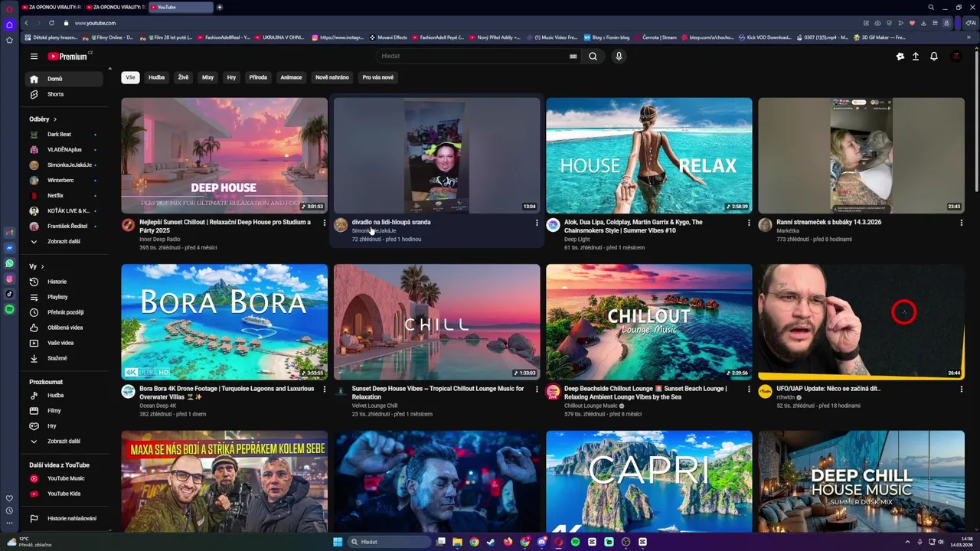Open more options for Nejlepší Sunset Chillout video
Image resolution: width=980 pixels, height=551 pixels.
point(324,223)
